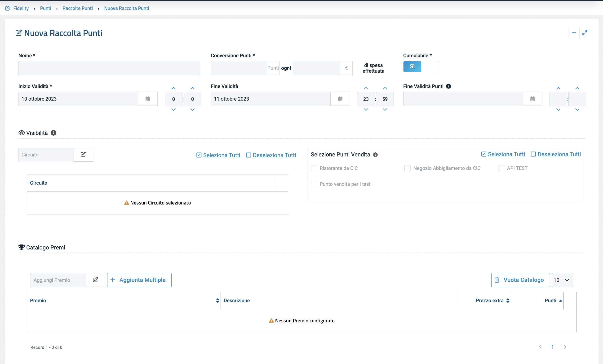The height and width of the screenshot is (364, 603).
Task: Decrease Fine Validità hour
Action: tap(366, 110)
